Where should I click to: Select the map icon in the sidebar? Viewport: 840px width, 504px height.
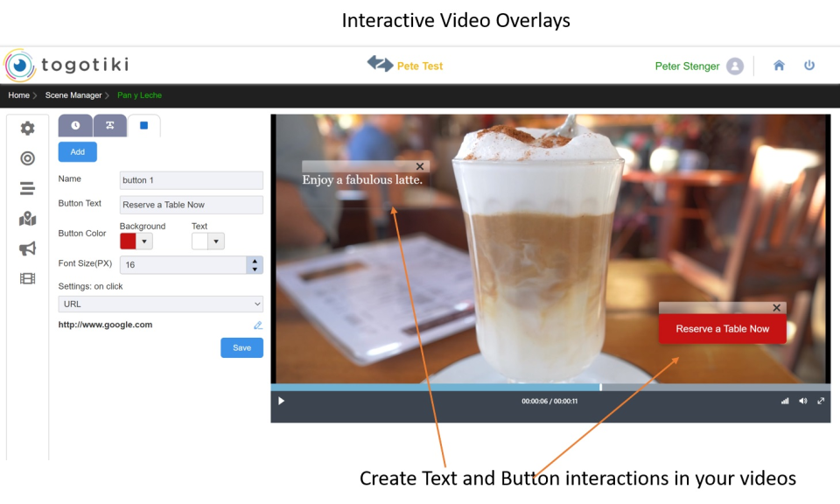coord(26,219)
